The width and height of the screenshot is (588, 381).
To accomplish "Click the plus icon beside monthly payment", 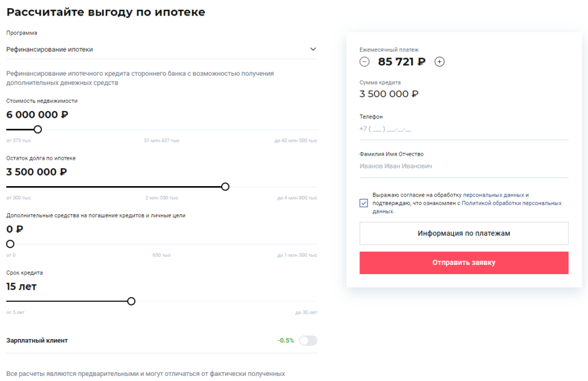I will [x=440, y=62].
